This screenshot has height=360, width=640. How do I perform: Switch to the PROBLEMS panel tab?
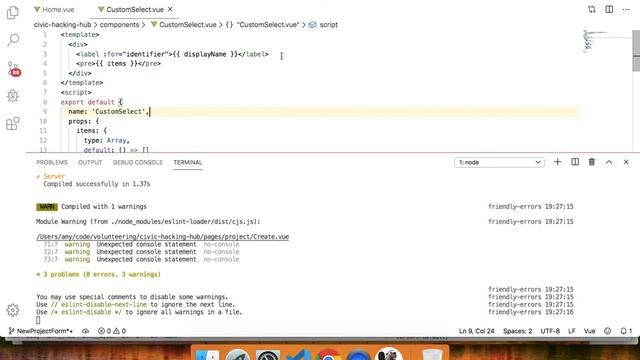click(x=52, y=162)
